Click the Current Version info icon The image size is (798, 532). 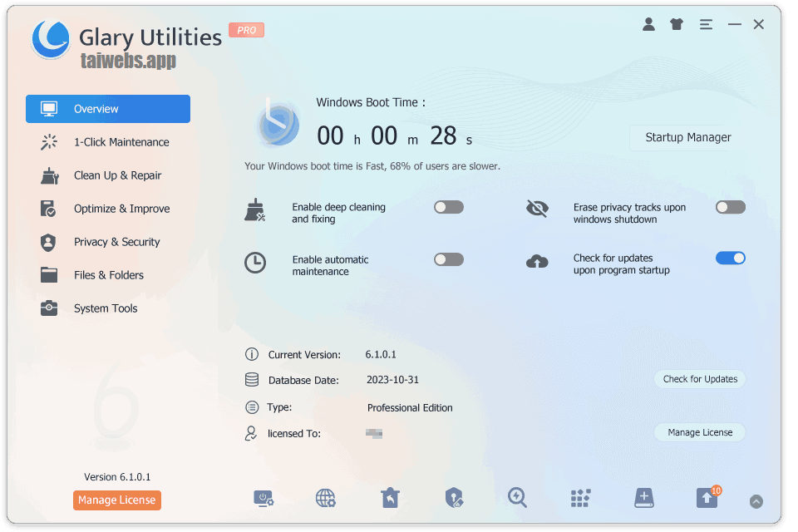[252, 354]
